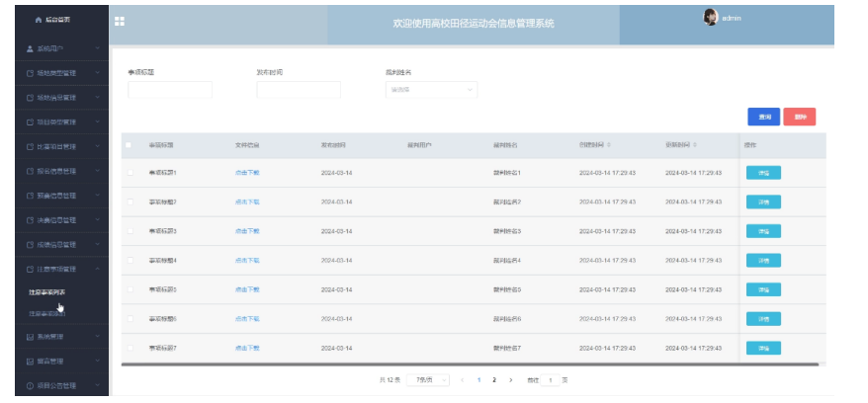Screen dimensions: 868x403
Task: Focus the 发布时间 date input
Action: point(299,90)
